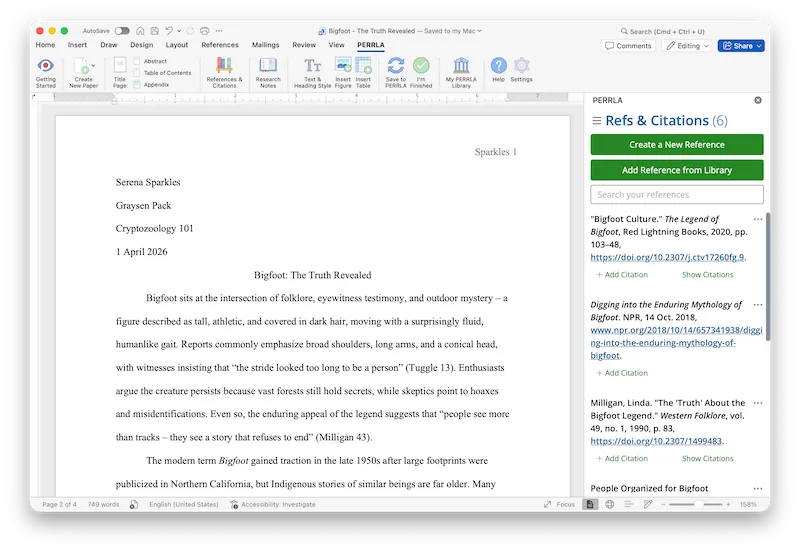
Task: Show Citations for Milligan reference
Action: pos(707,458)
